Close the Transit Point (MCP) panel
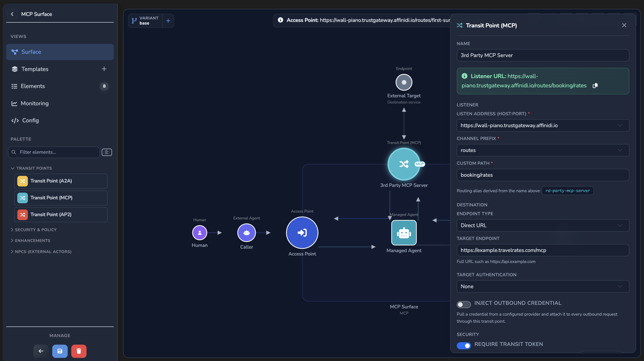644x361 pixels. point(624,25)
